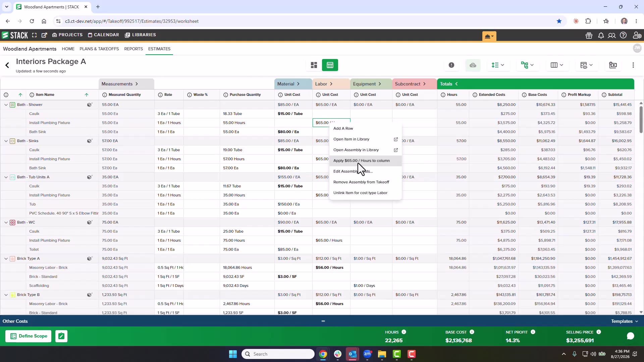Open Chrome from the taskbar
The height and width of the screenshot is (362, 644).
(x=323, y=354)
